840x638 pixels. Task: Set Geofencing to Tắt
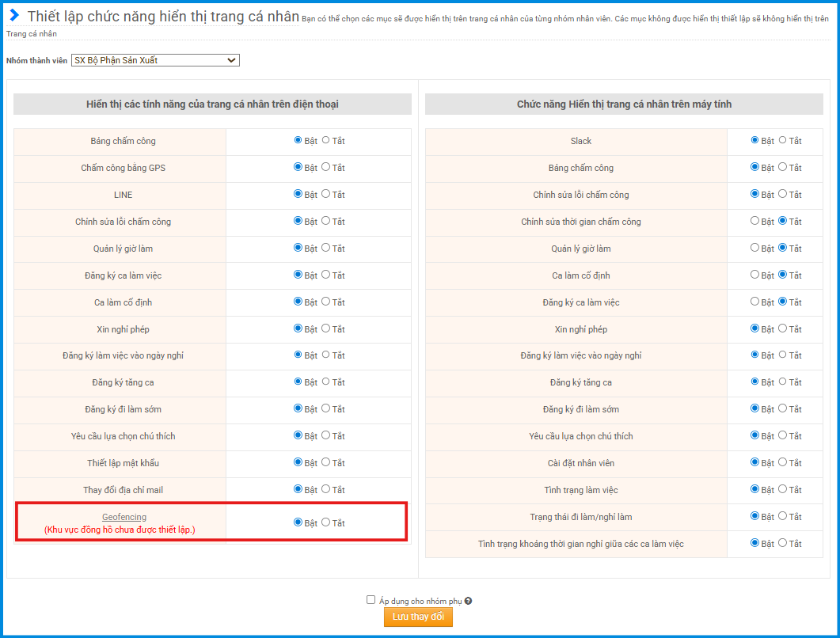coord(325,522)
